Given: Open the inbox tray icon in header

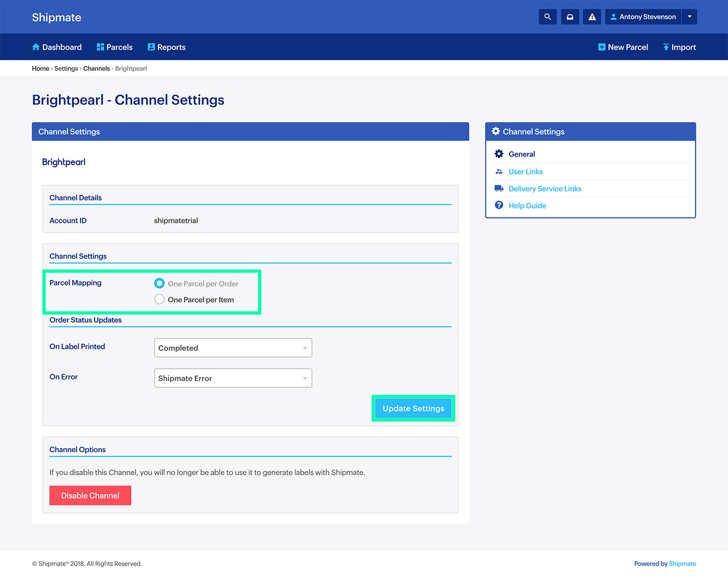Looking at the screenshot, I should tap(570, 17).
